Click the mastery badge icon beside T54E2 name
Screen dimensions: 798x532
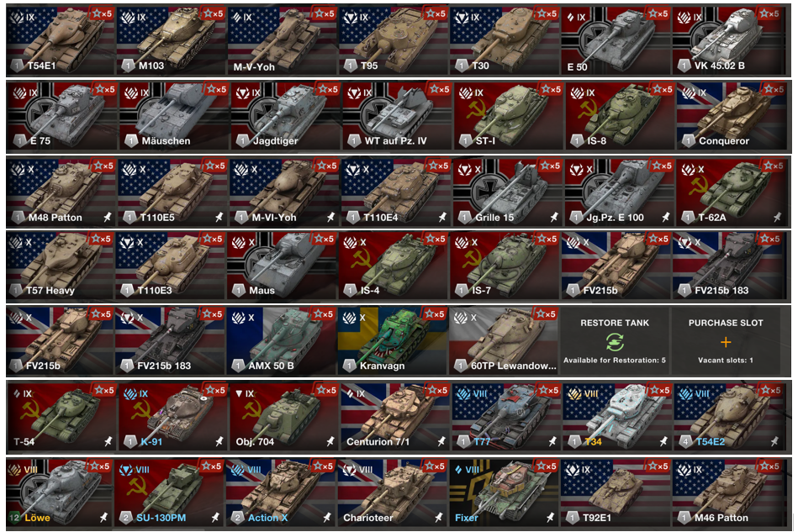click(x=685, y=442)
